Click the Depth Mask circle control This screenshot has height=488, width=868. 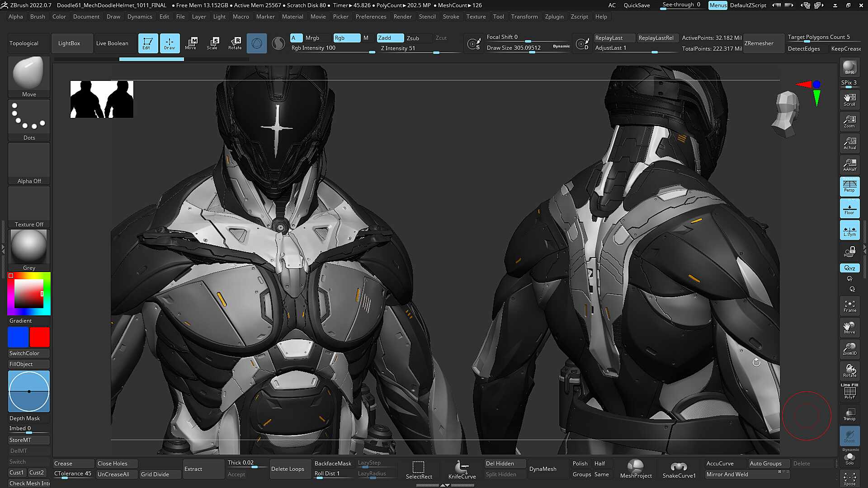(29, 391)
